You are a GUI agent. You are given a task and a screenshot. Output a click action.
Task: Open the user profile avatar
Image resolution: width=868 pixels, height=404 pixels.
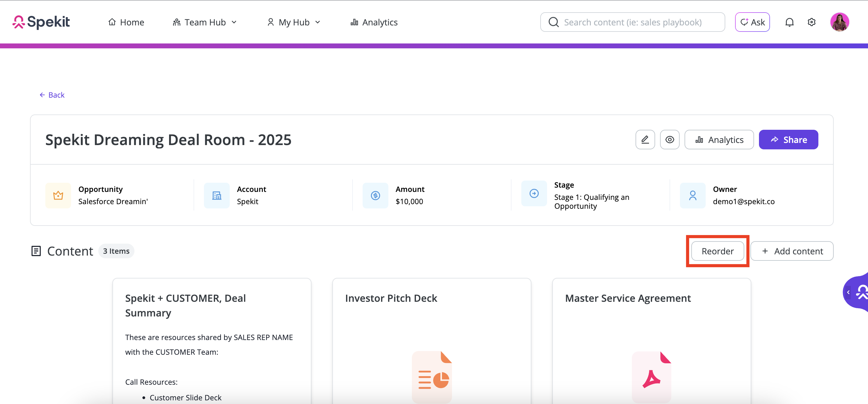click(839, 22)
